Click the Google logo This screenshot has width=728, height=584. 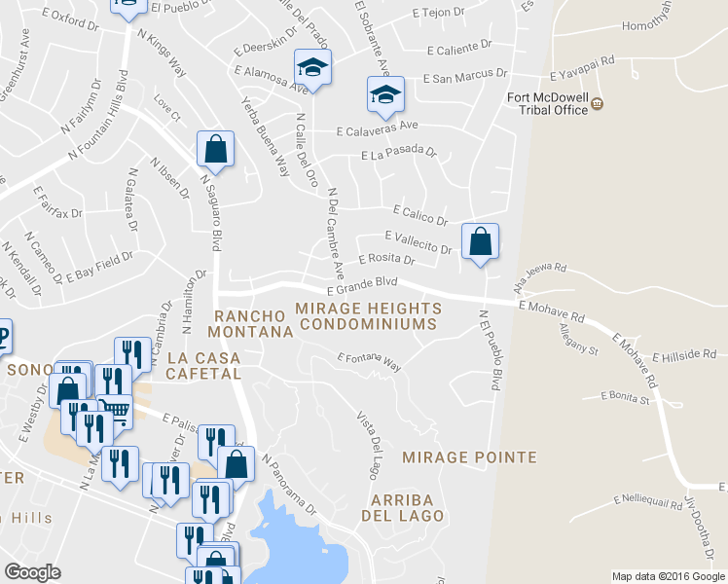point(32,572)
